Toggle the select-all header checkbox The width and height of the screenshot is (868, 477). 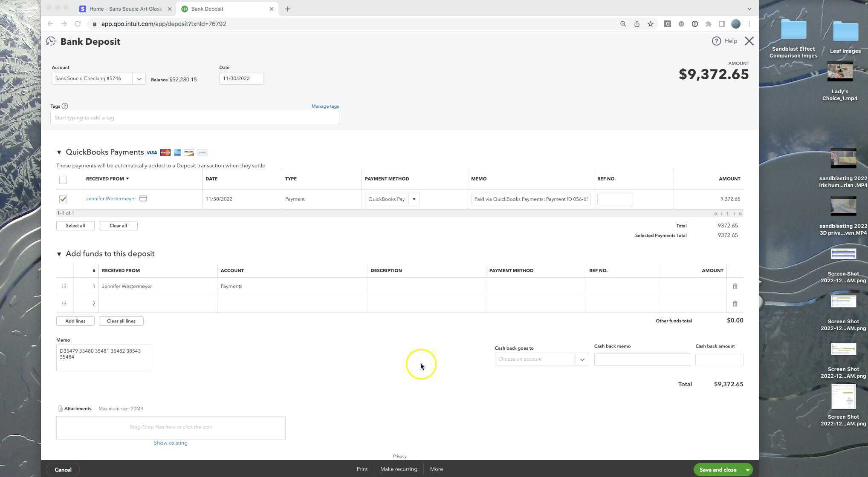[63, 180]
